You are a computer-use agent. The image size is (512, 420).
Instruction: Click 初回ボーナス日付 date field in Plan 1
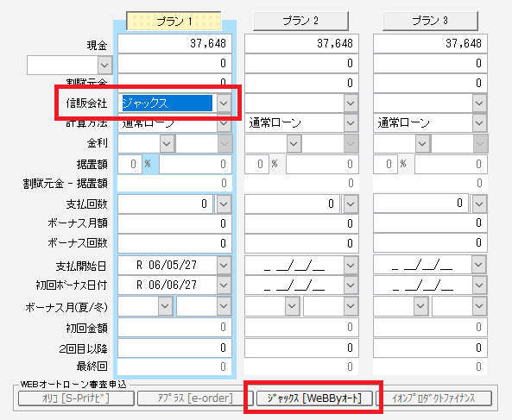[168, 285]
